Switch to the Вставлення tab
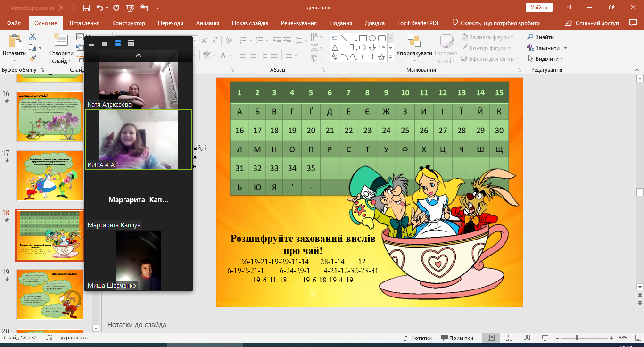The height and width of the screenshot is (347, 644). point(84,23)
